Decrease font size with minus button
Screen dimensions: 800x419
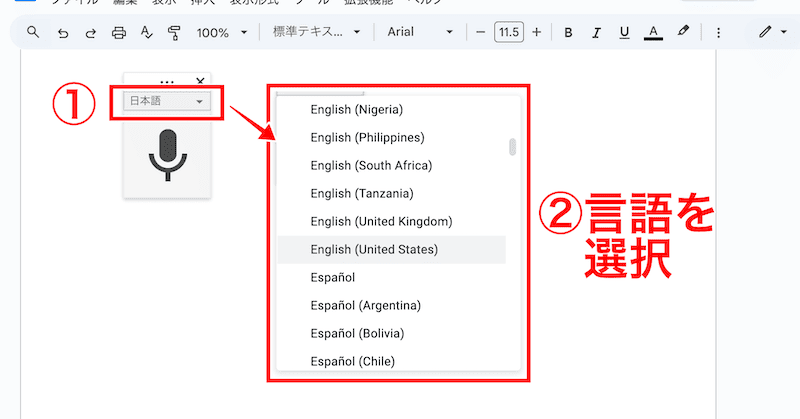(480, 32)
